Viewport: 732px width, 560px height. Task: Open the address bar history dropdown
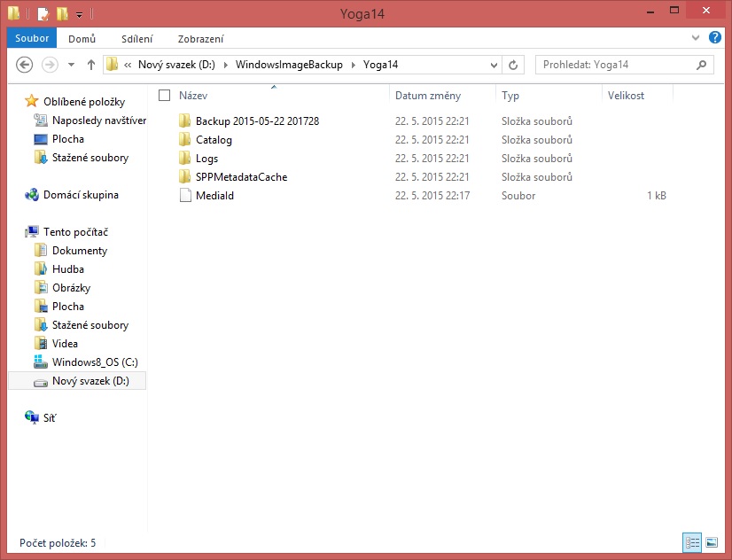[494, 65]
